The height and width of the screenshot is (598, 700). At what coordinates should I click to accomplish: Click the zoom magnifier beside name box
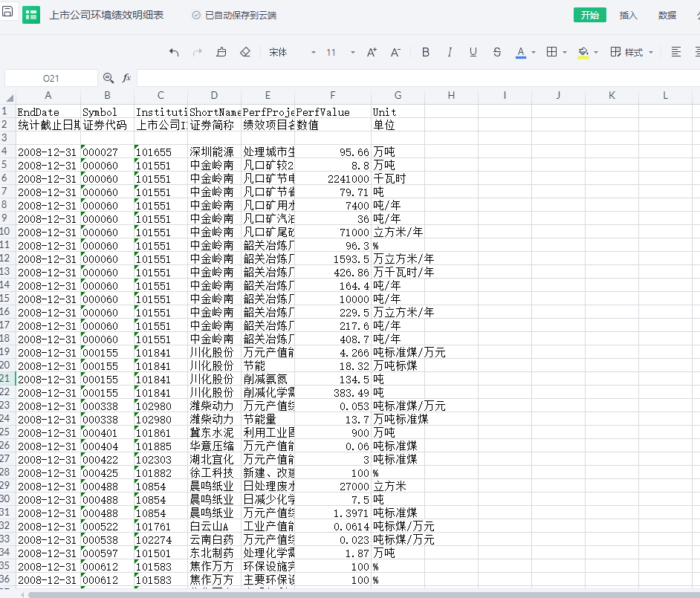(x=108, y=78)
